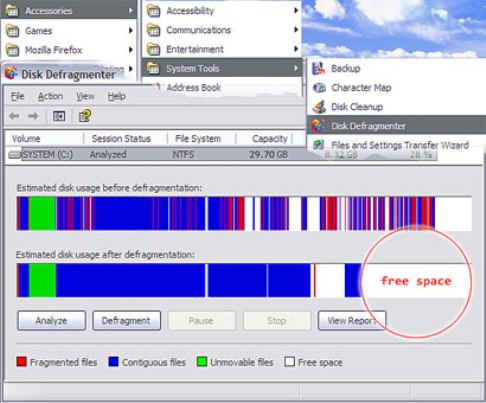Image resolution: width=486 pixels, height=403 pixels.
Task: Click the Character Map icon
Action: coord(319,88)
